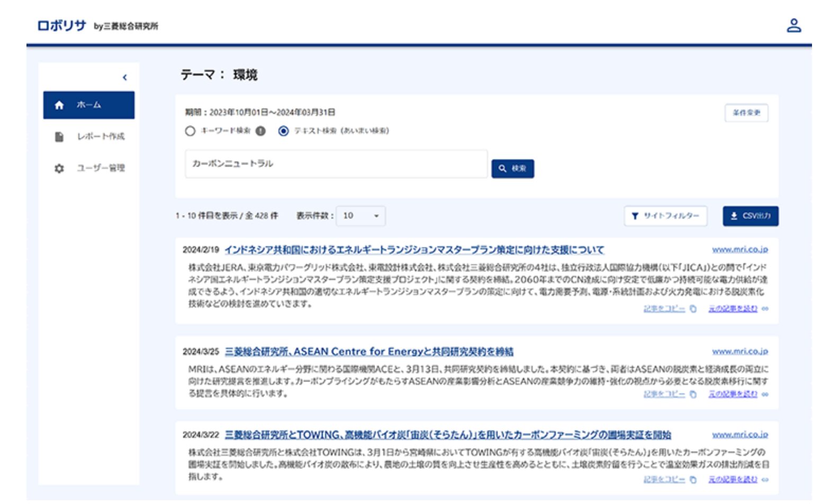830x504 pixels.
Task: Click the 期間：2023年10月01日〜2024年03月31日 text
Action: point(260,112)
